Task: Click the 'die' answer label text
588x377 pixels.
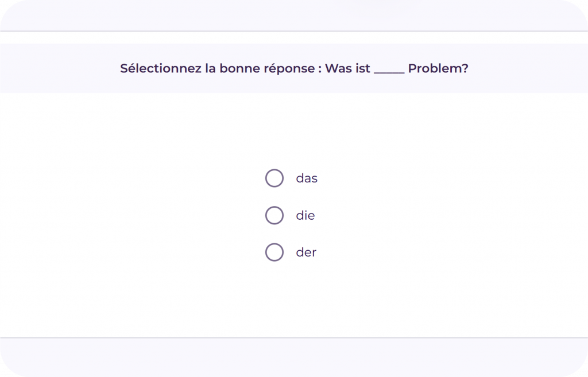Action: 305,216
